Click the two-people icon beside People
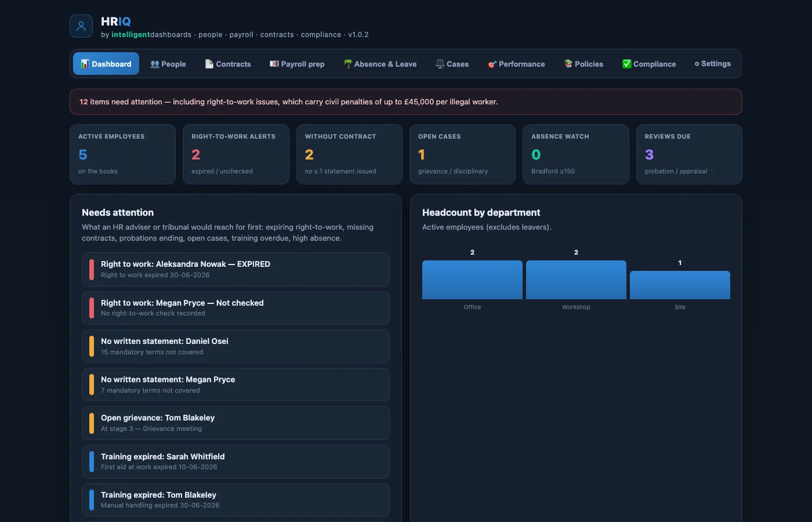Viewport: 812px width, 522px height. point(155,64)
